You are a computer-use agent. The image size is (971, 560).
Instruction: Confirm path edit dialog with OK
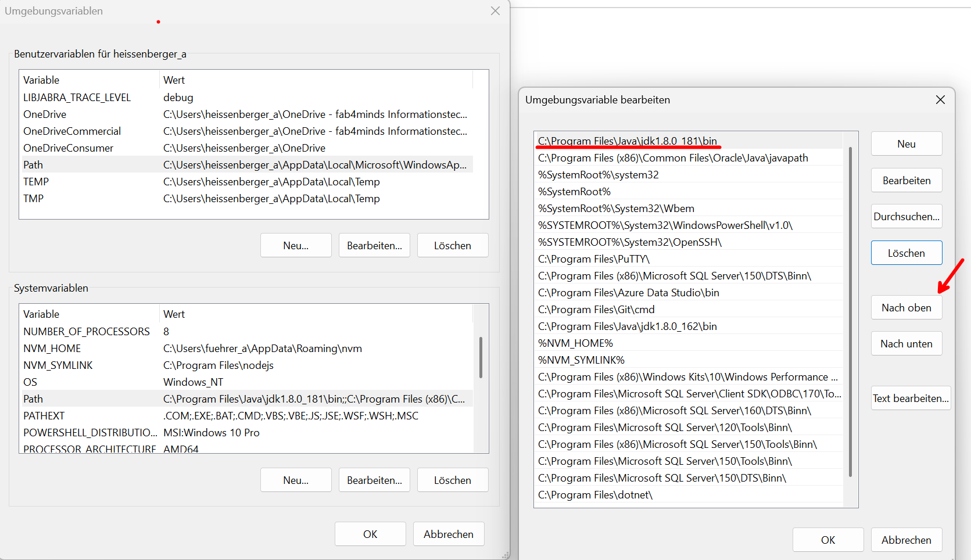tap(827, 540)
